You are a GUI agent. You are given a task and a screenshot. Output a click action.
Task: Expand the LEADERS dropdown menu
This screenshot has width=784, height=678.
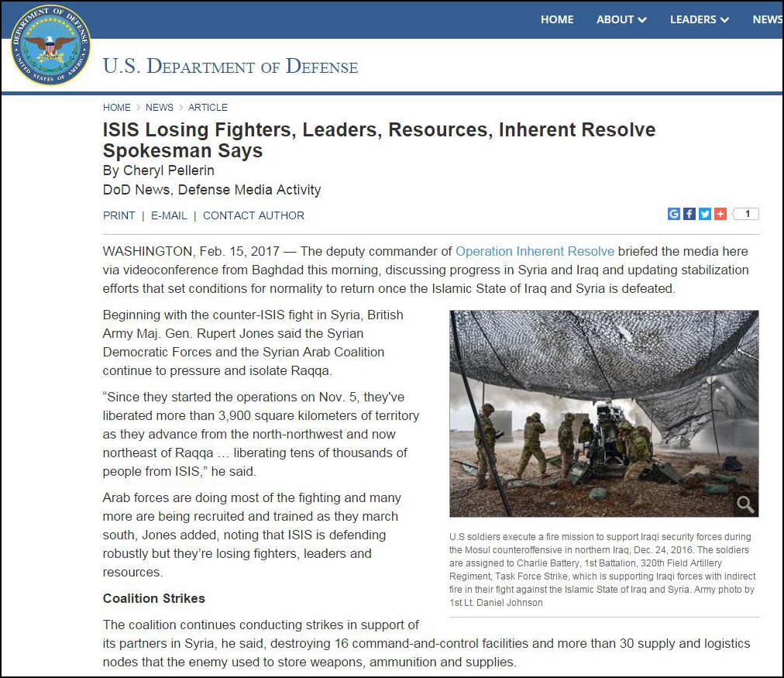(699, 19)
